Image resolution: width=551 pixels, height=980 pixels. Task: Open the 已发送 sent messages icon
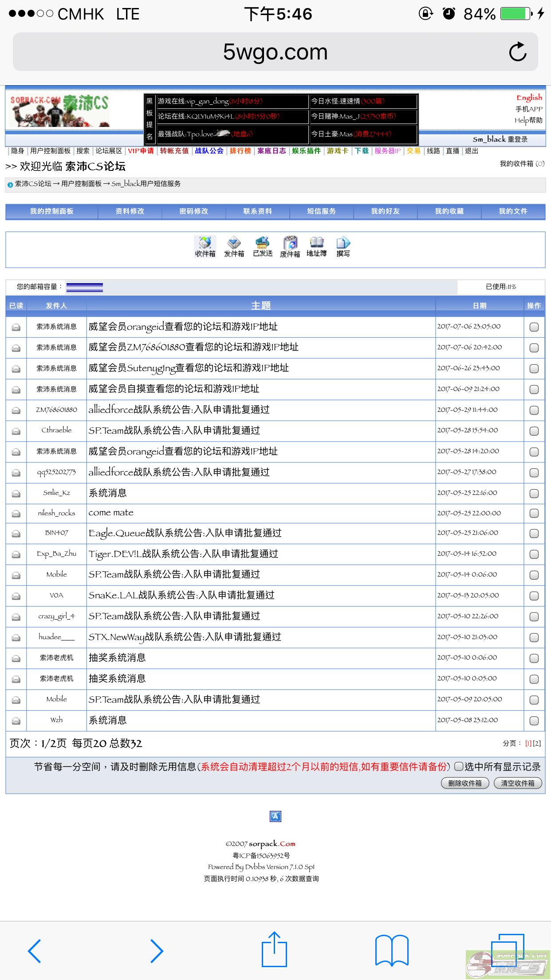click(263, 246)
